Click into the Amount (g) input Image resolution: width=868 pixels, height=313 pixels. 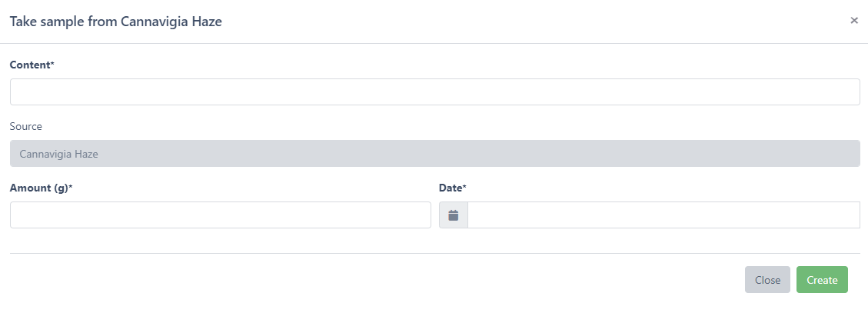pos(220,215)
